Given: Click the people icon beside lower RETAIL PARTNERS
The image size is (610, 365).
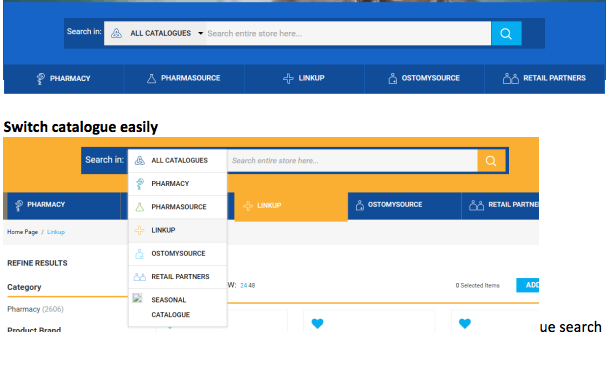Looking at the screenshot, I should (x=476, y=205).
